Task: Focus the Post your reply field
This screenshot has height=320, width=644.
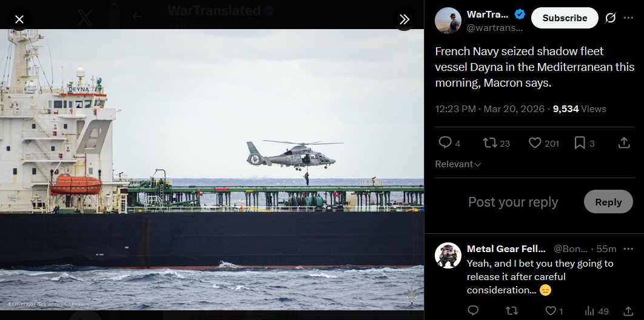Action: [513, 202]
